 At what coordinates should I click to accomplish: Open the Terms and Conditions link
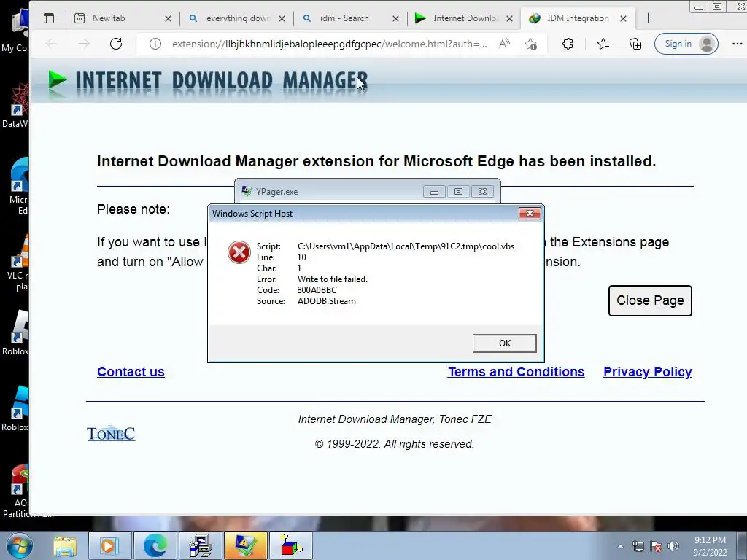point(516,371)
